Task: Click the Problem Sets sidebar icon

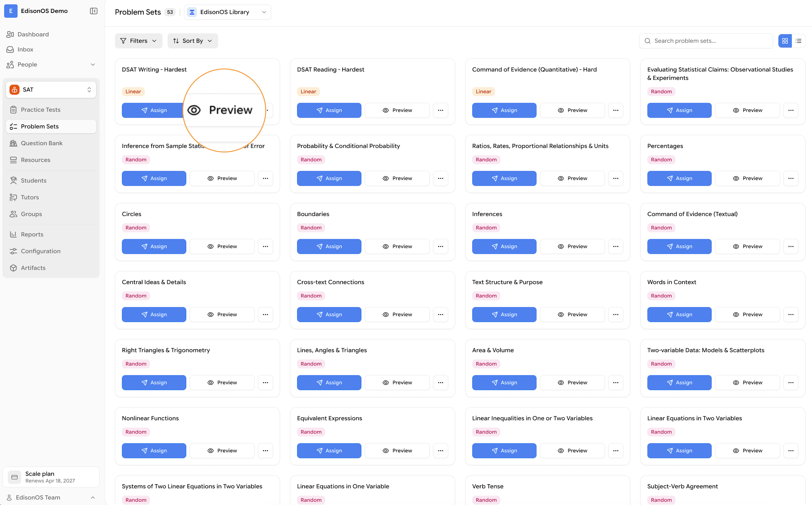Action: (x=13, y=126)
